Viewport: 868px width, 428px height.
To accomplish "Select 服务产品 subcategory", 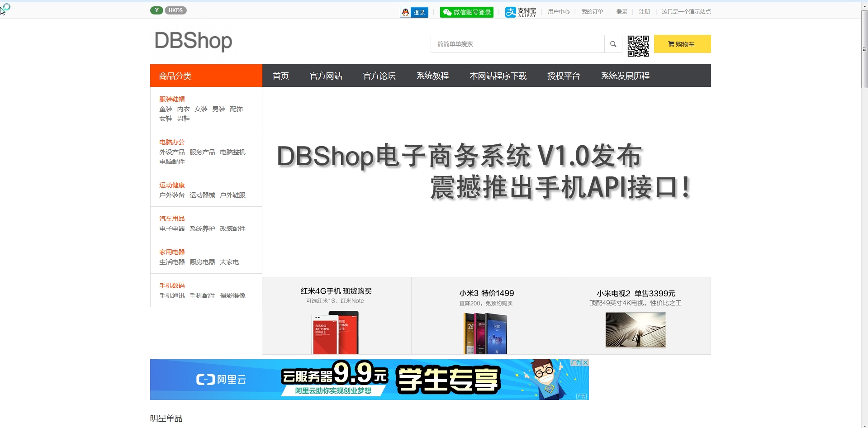I will (202, 152).
